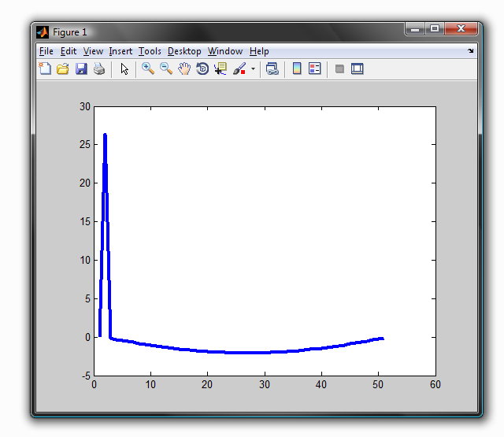The image size is (504, 437).
Task: Enable the Rotate 3D tool
Action: (x=202, y=69)
